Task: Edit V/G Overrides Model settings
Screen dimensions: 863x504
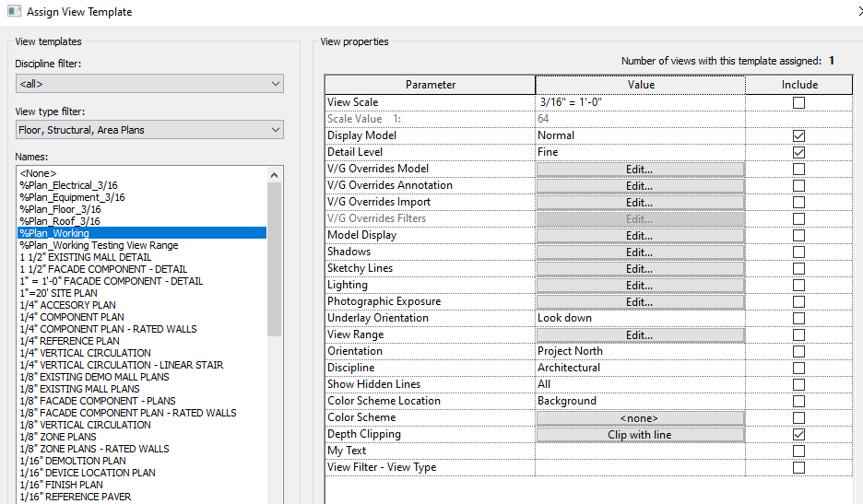Action: pos(640,170)
